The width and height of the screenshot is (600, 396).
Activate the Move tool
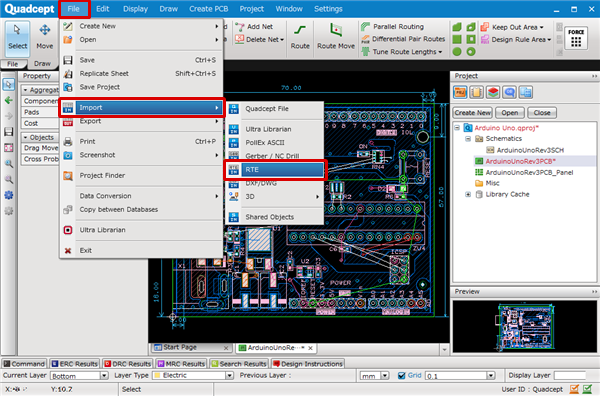pos(45,37)
